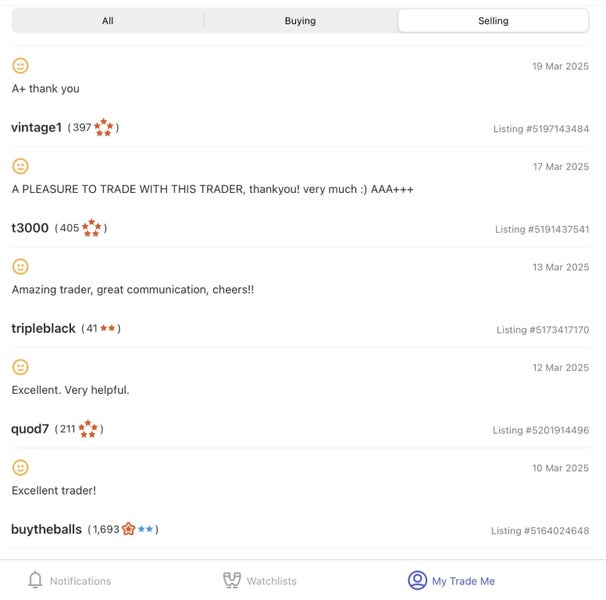Select the Selling feedback tab
The height and width of the screenshot is (600, 606).
click(494, 21)
